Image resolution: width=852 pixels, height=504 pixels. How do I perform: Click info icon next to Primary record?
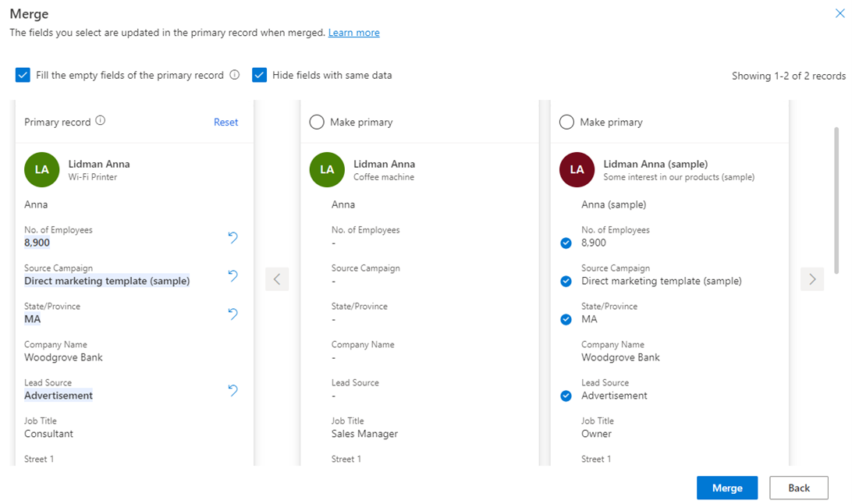pyautogui.click(x=101, y=121)
